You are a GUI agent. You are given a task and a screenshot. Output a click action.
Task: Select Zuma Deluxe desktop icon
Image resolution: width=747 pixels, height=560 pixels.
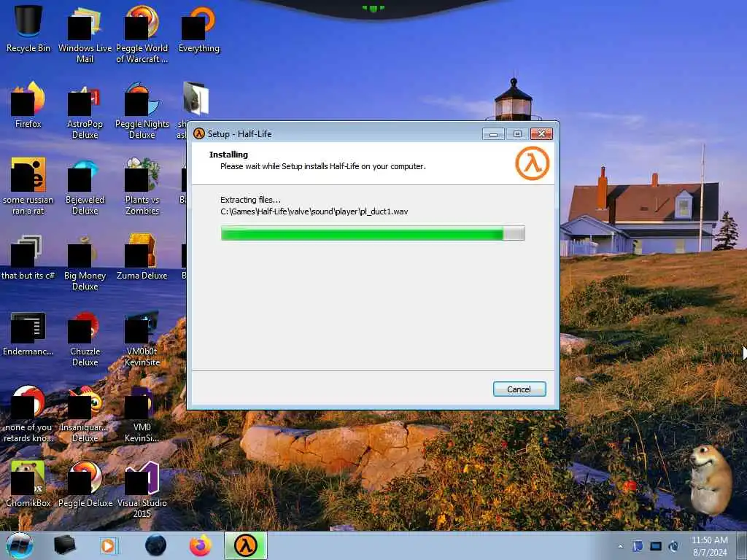(x=142, y=256)
